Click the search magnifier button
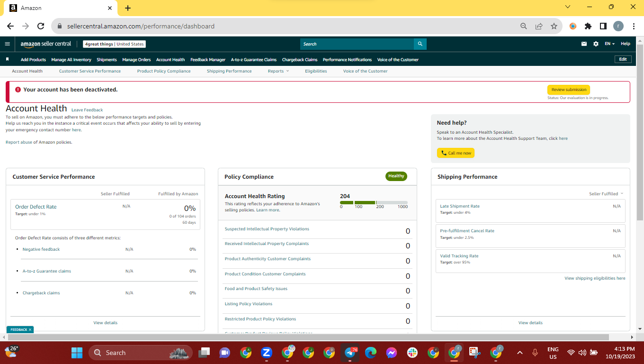Image resolution: width=644 pixels, height=364 pixels. [420, 44]
